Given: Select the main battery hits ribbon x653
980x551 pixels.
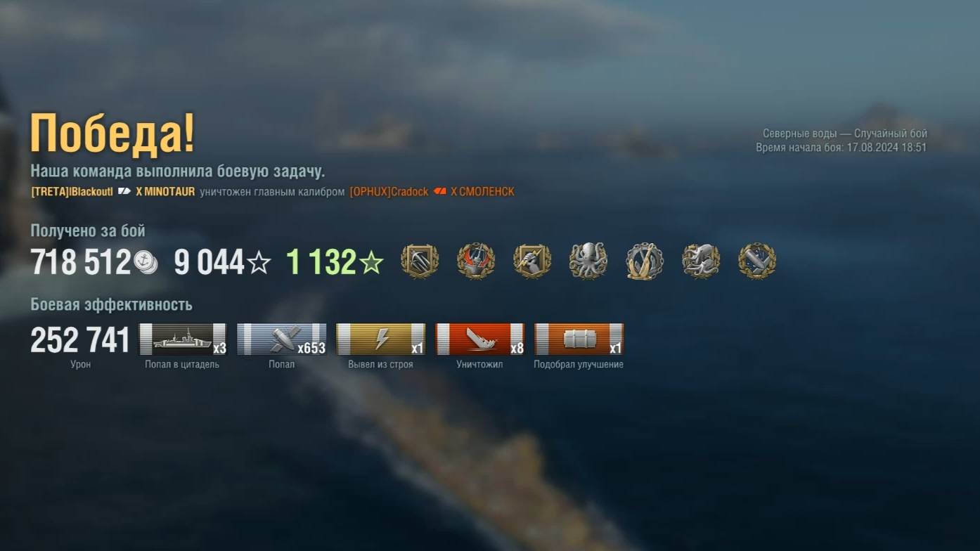Looking at the screenshot, I should click(x=282, y=339).
